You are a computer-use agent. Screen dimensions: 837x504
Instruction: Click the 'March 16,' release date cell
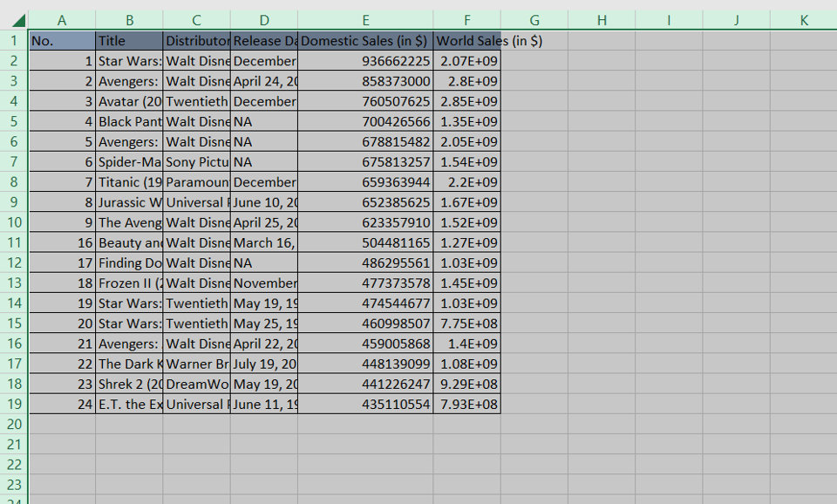(264, 242)
